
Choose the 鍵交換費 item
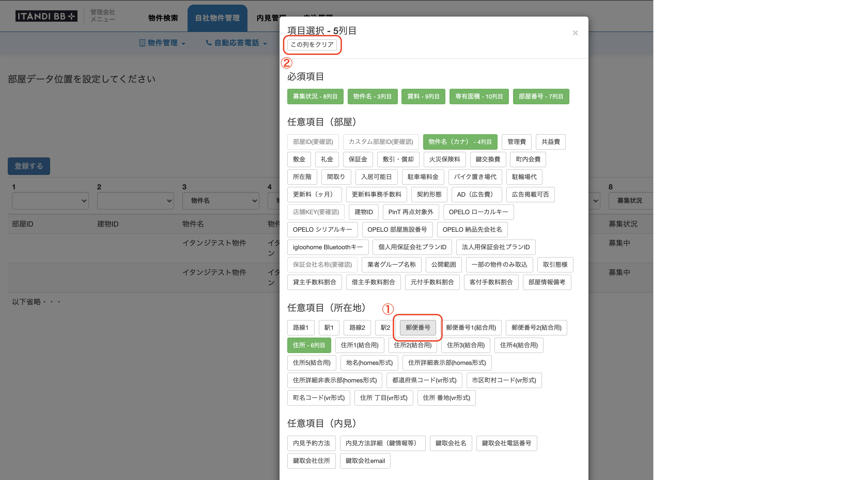[488, 159]
